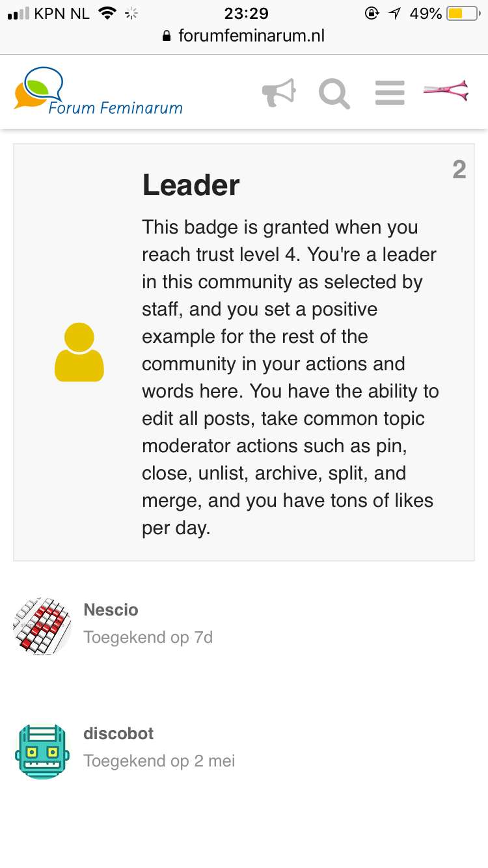Click the Leader badge description text
This screenshot has height=868, width=488.
click(290, 377)
